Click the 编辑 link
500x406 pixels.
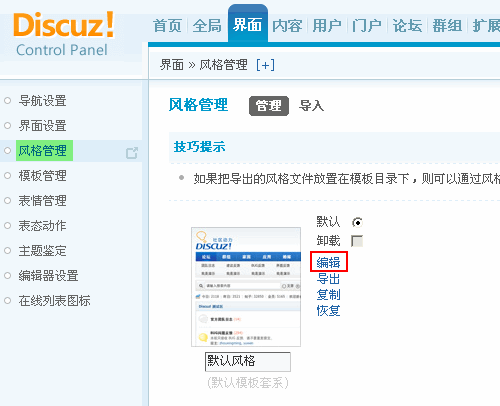tap(328, 262)
